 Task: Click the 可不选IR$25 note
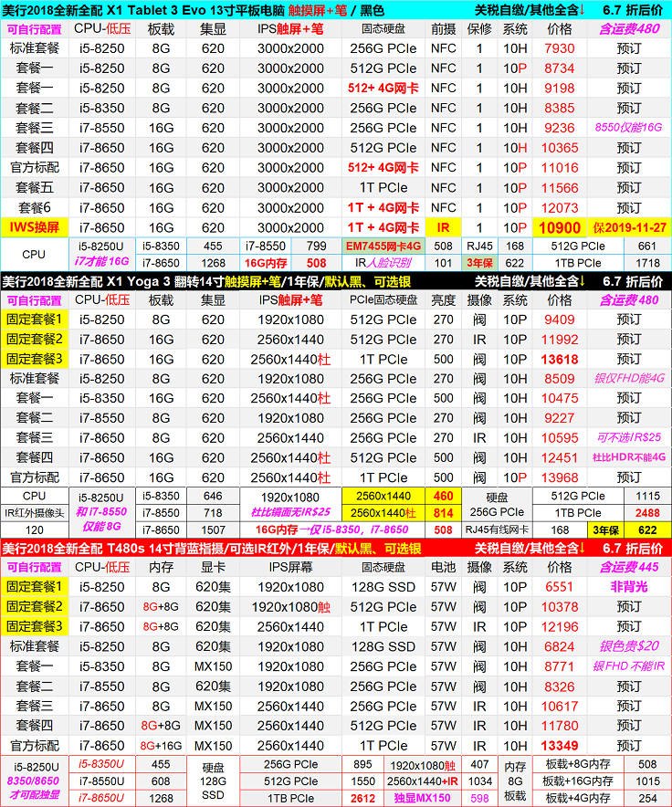pos(628,437)
